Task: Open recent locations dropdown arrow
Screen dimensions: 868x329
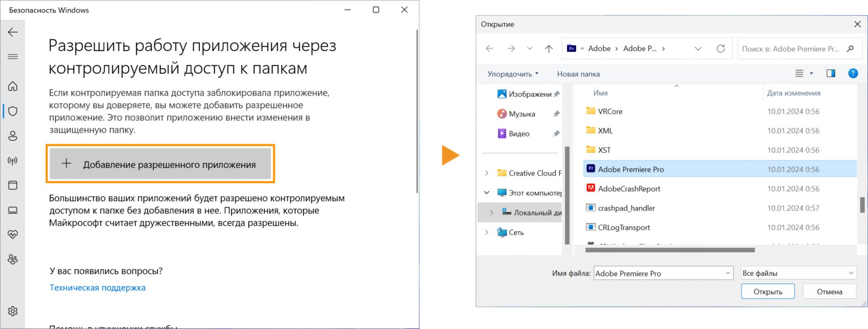Action: (530, 48)
